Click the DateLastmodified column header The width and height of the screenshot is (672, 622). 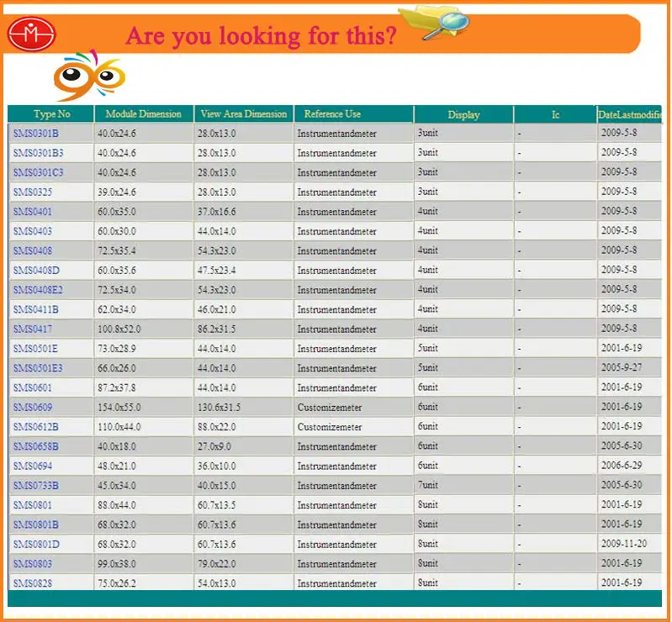[629, 115]
